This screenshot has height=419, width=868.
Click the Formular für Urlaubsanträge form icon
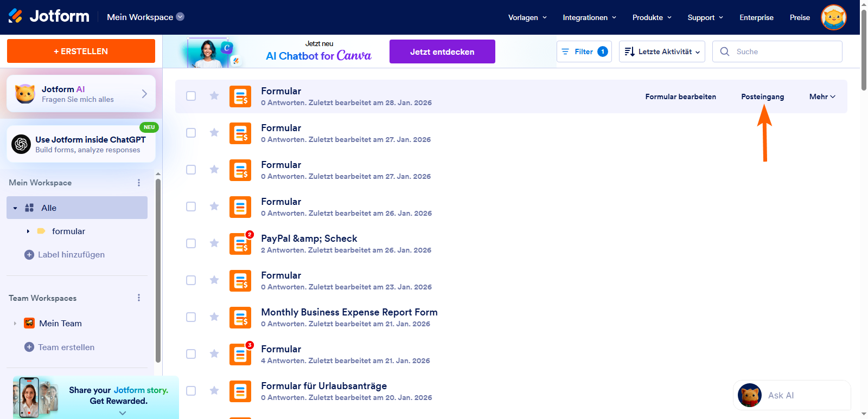pos(240,391)
